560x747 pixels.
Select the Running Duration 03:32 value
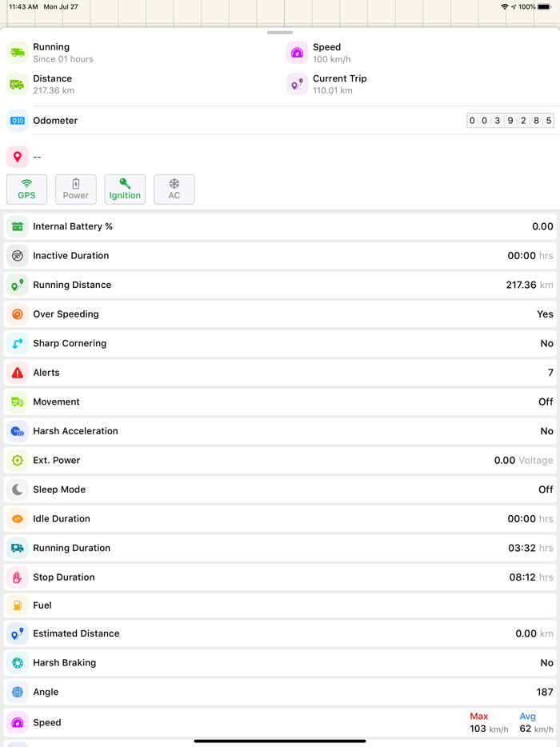530,548
